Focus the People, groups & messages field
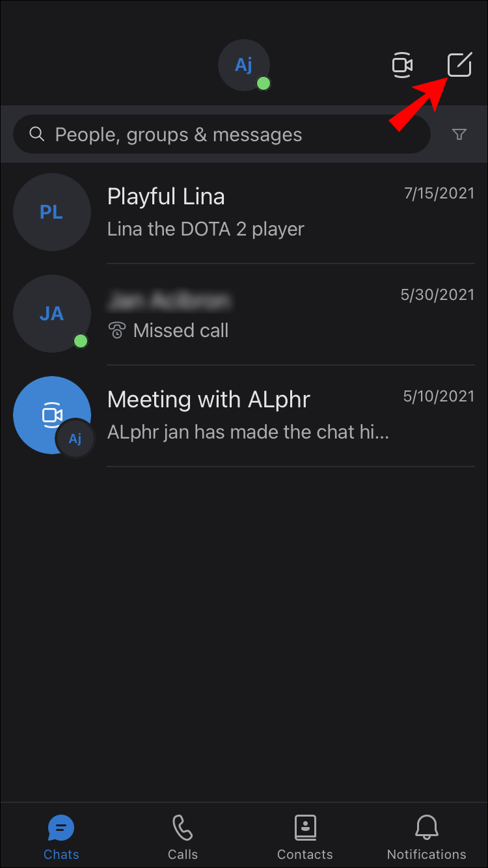 [x=222, y=135]
